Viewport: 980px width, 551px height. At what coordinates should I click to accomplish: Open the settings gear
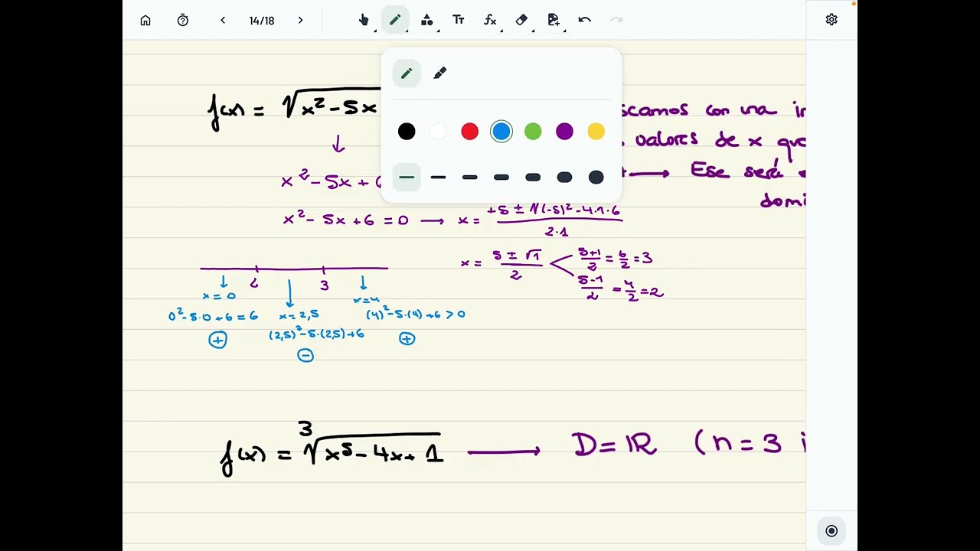point(831,20)
